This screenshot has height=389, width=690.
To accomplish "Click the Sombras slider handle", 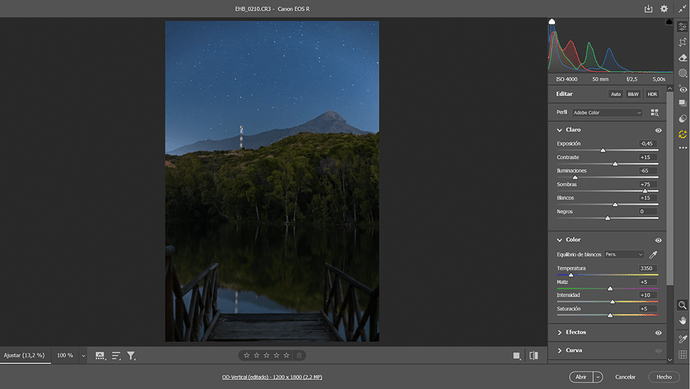I will point(645,191).
